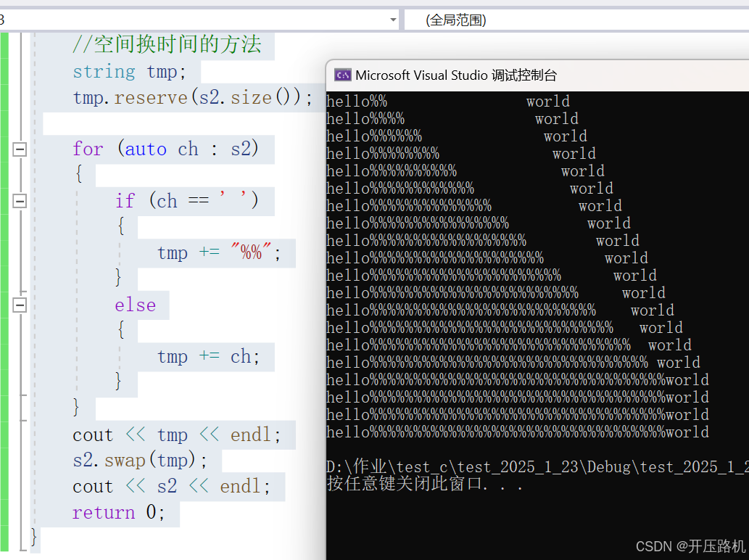749x560 pixels.
Task: Click the CMD icon in the debug console title bar
Action: pos(342,75)
